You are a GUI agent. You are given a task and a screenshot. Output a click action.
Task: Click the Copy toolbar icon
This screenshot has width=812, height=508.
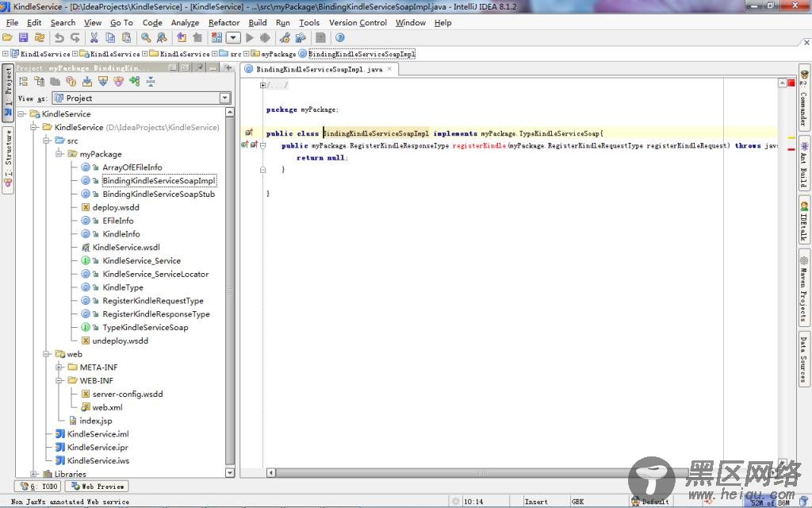pos(109,38)
